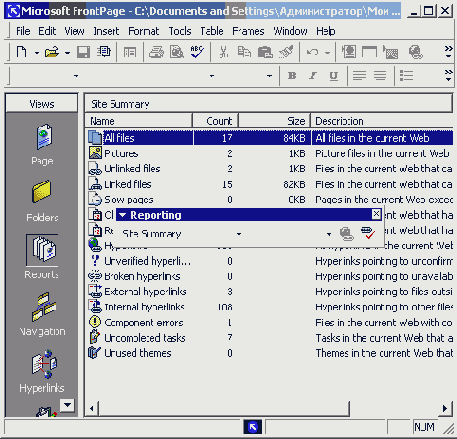Sort the report by Count column header
Screen dimensions: 457x439
click(x=215, y=121)
